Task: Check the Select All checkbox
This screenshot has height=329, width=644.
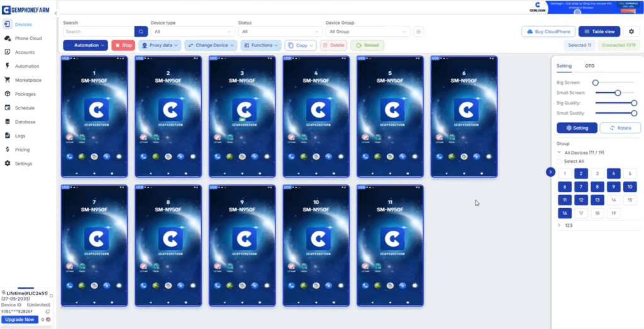Action: pos(559,162)
